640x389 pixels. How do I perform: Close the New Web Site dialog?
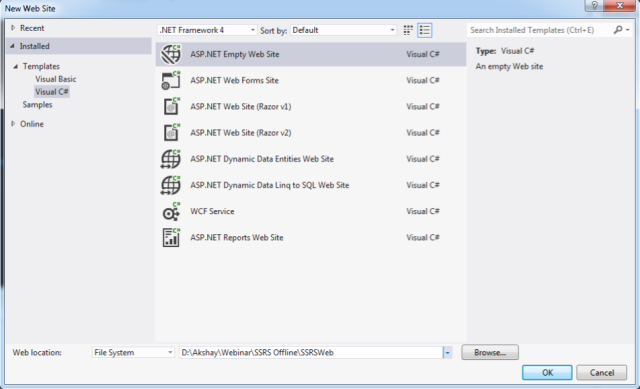click(620, 5)
